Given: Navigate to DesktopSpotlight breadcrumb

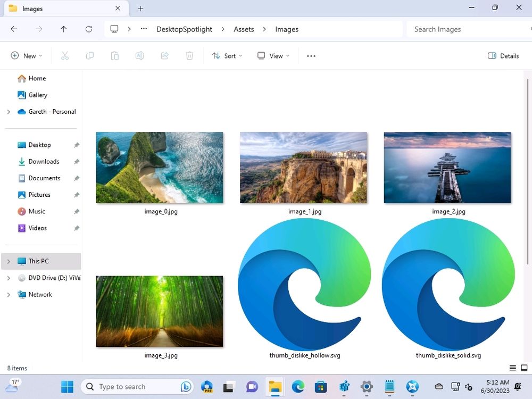Looking at the screenshot, I should pos(184,29).
